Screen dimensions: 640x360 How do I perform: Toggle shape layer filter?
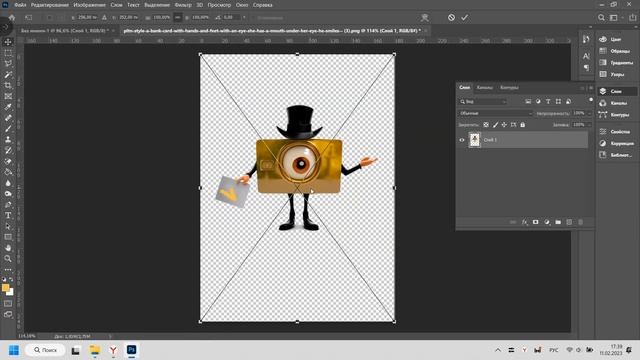click(x=558, y=102)
